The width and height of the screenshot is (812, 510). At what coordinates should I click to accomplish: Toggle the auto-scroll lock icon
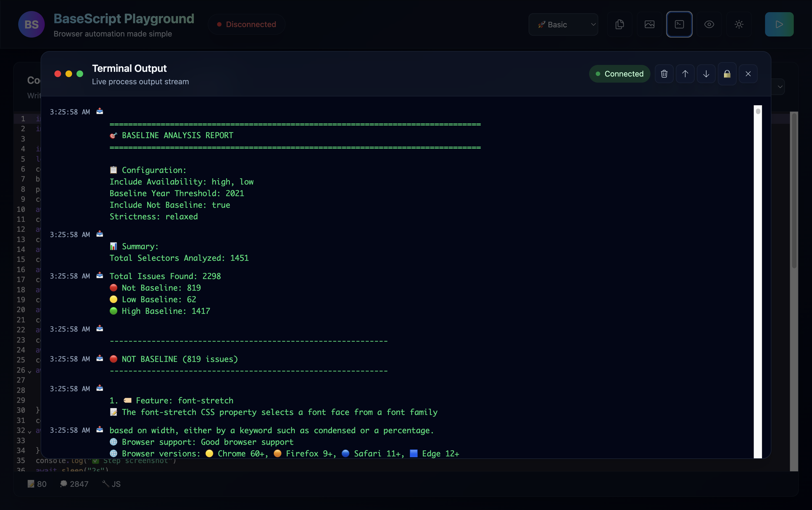tap(727, 74)
